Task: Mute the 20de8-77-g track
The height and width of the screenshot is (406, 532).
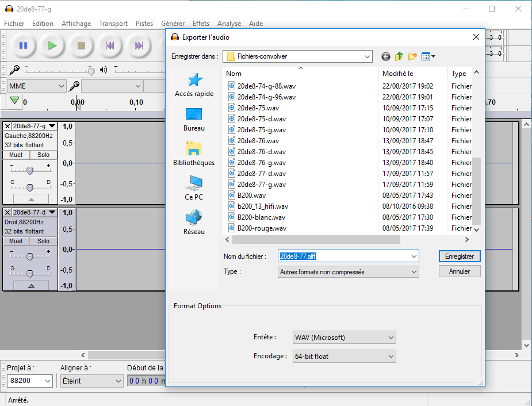Action: pyautogui.click(x=16, y=155)
